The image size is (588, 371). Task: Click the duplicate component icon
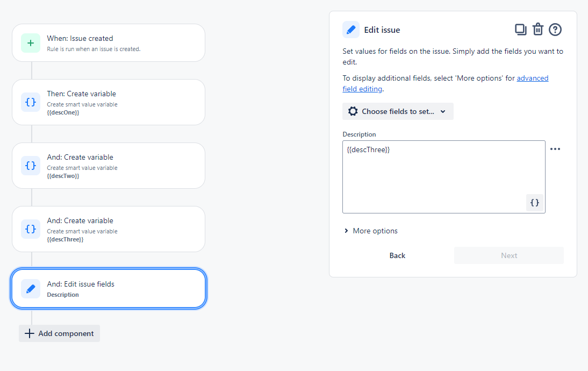coord(520,30)
